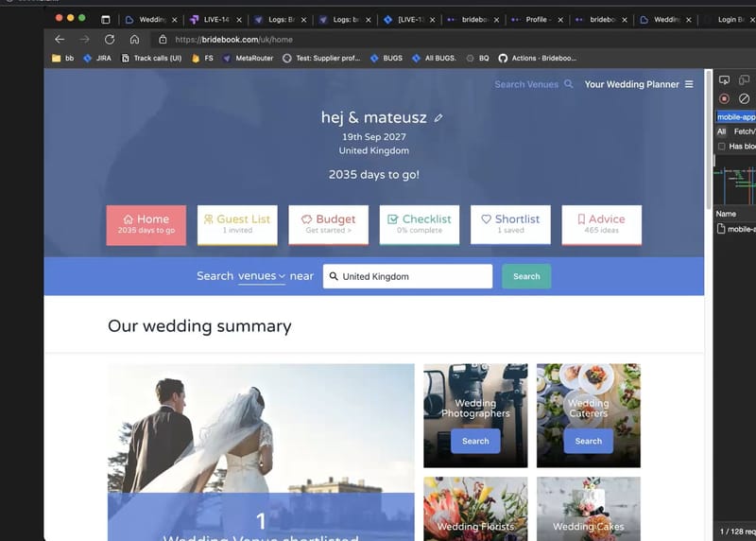Open the 'bb' bookmarks folder

pos(62,58)
